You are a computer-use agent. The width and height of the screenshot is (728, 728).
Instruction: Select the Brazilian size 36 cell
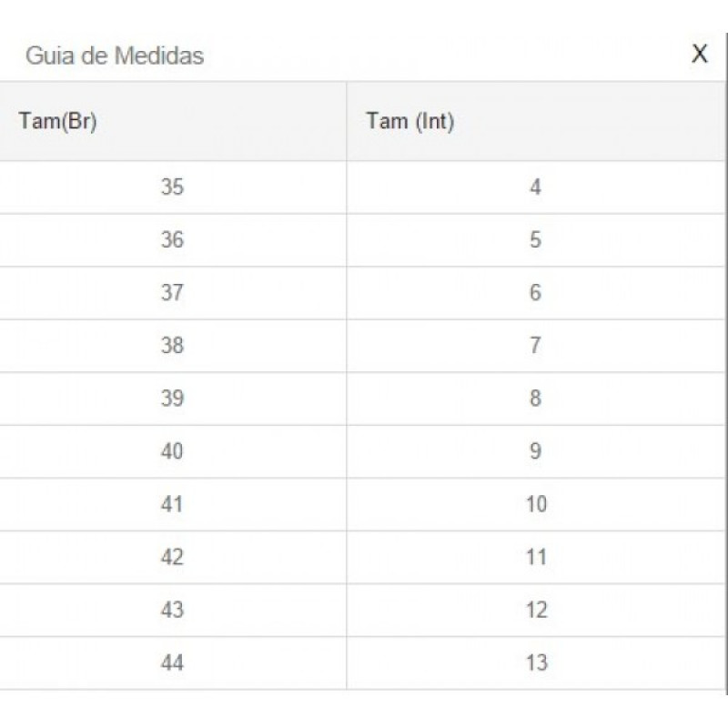pos(172,240)
